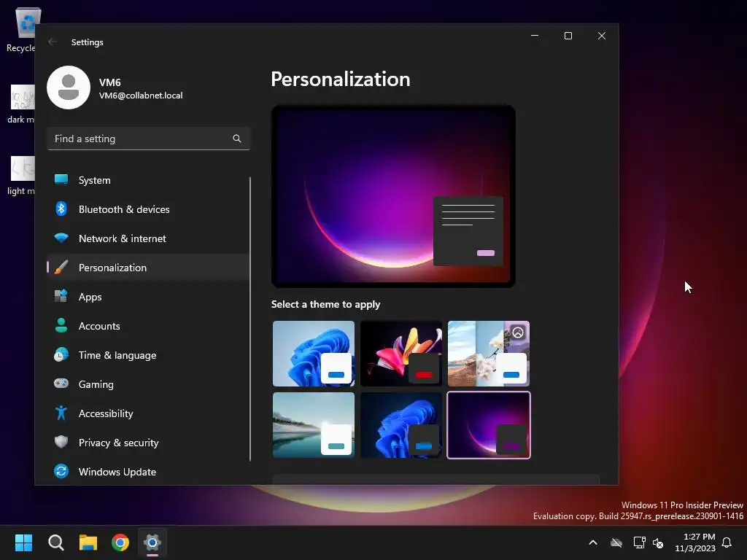The height and width of the screenshot is (560, 747).
Task: Maximize the Settings window
Action: point(568,36)
